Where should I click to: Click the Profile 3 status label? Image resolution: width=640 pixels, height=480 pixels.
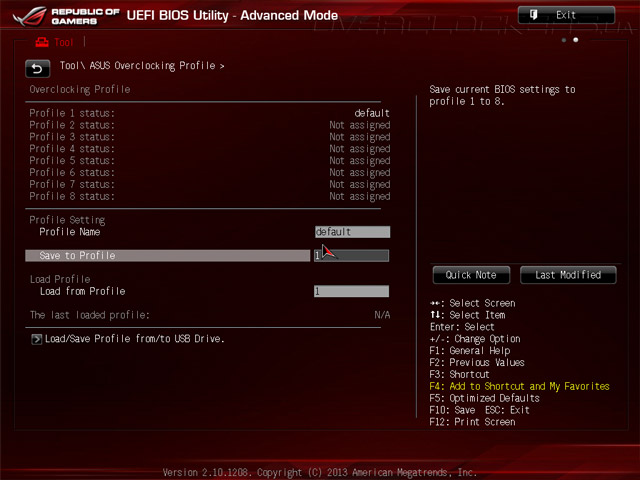pos(72,137)
